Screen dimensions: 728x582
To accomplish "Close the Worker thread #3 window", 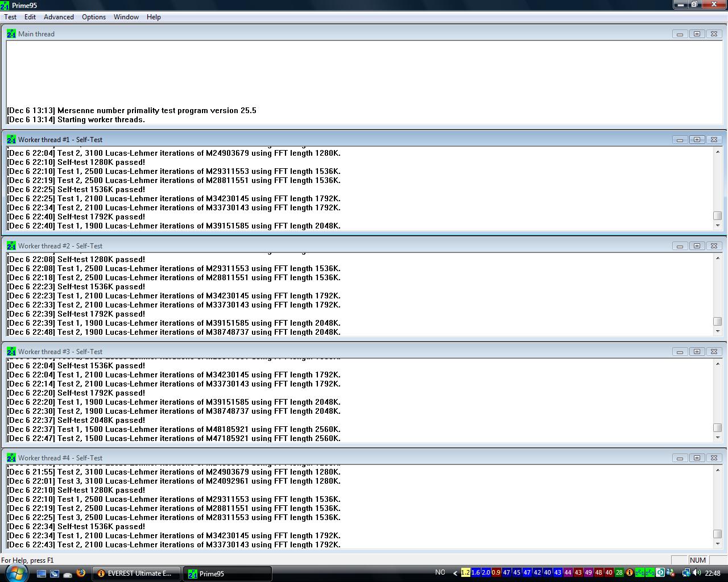I will [x=714, y=352].
